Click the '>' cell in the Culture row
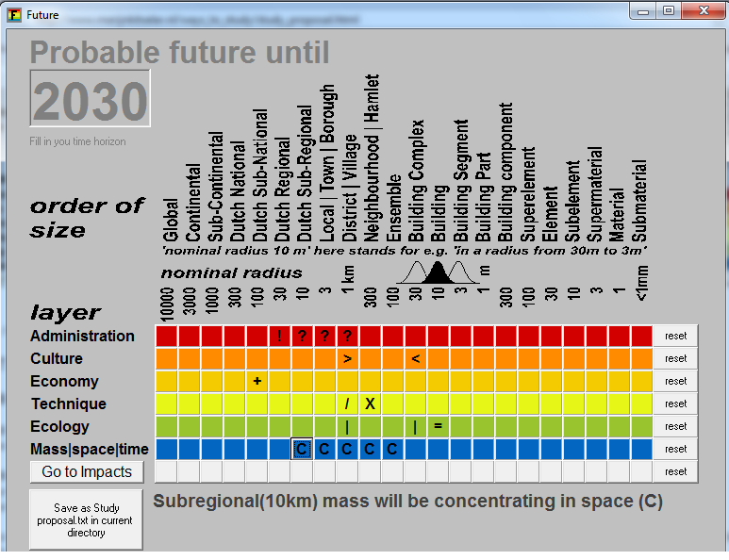This screenshot has height=560, width=729. pyautogui.click(x=347, y=358)
